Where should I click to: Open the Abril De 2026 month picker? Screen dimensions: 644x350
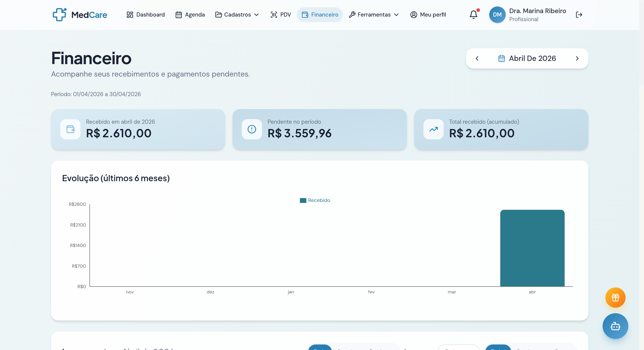point(532,58)
